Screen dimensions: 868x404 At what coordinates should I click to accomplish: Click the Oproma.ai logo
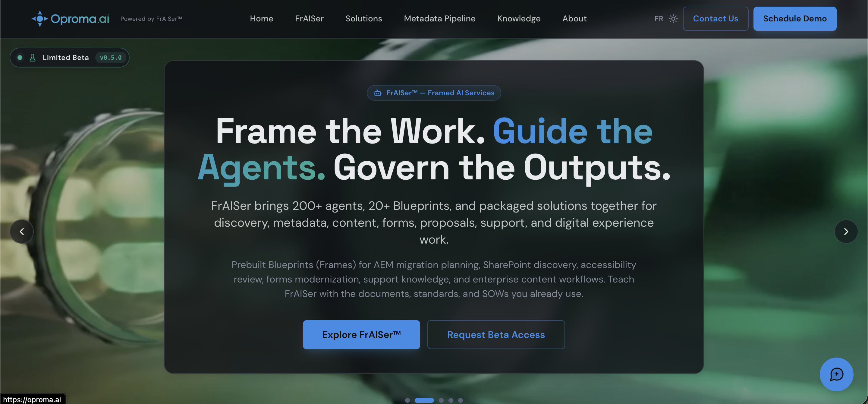71,18
